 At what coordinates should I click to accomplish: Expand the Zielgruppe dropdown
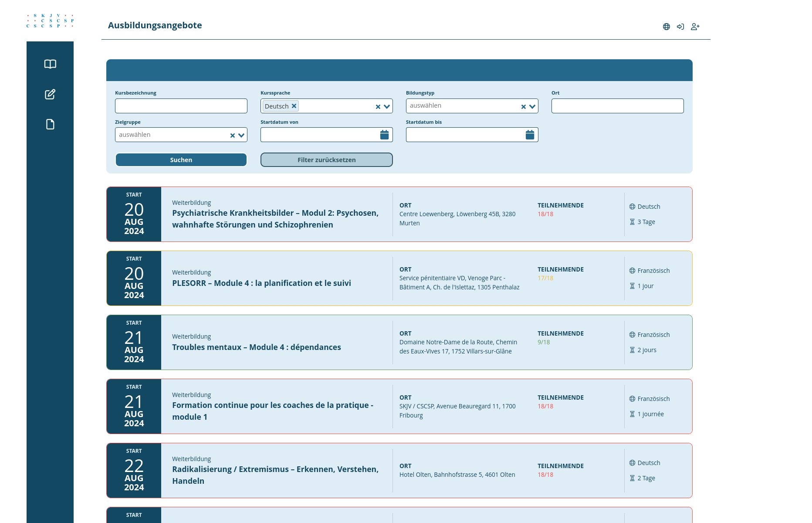click(241, 135)
